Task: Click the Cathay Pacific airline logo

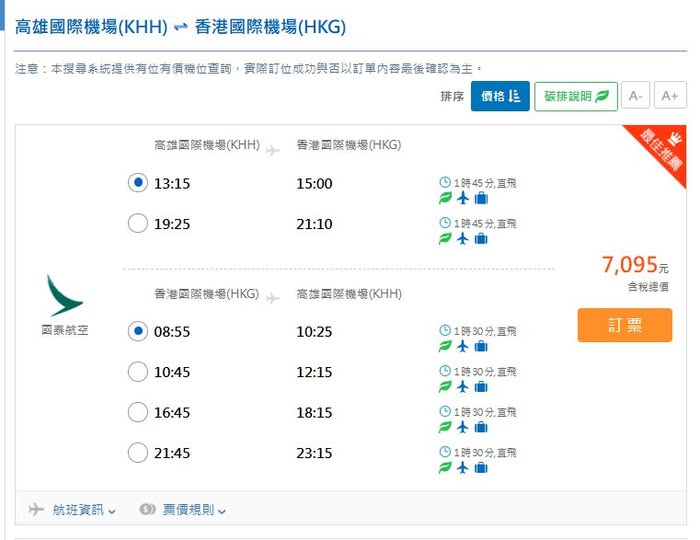Action: (x=65, y=296)
